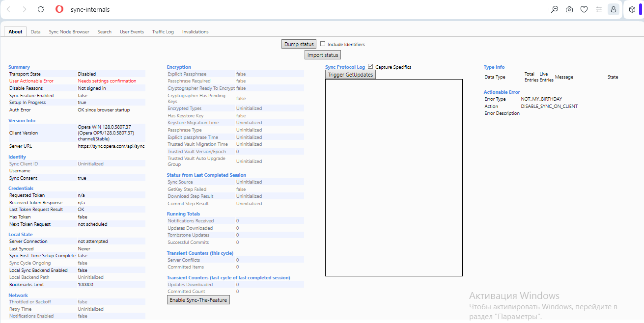The image size is (644, 323).
Task: Take a snapshot with the camera icon
Action: point(569,9)
